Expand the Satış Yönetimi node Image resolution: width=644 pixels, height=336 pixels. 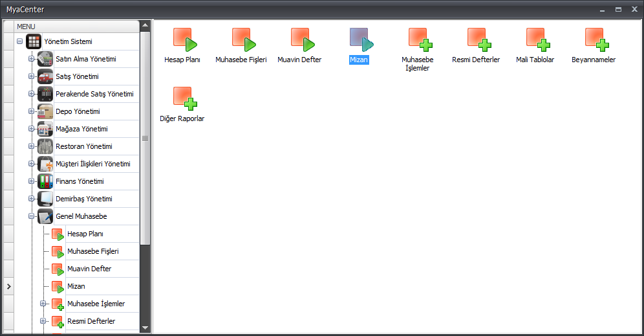click(31, 76)
